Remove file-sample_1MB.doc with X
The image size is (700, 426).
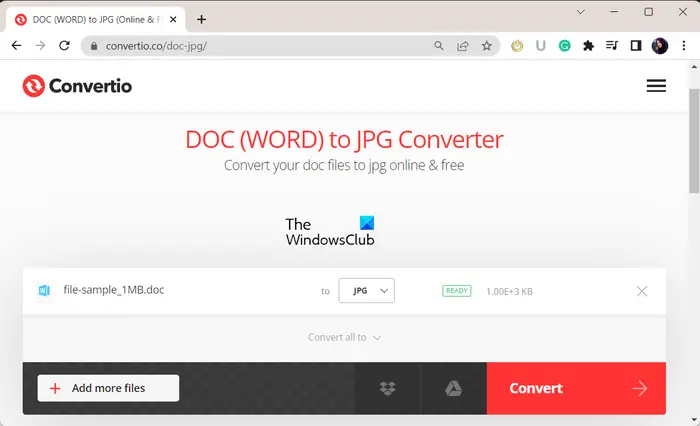[x=642, y=291]
